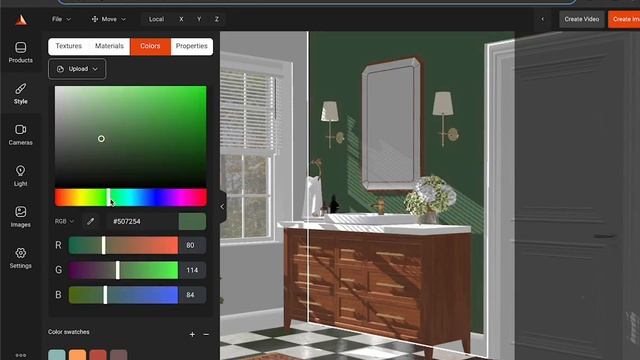Select the teal color swatch

[x=57, y=355]
